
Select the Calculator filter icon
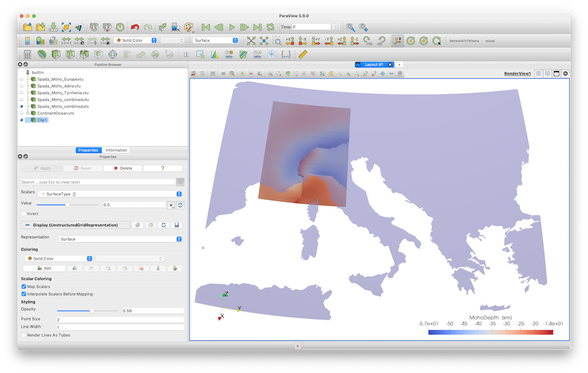click(x=27, y=55)
